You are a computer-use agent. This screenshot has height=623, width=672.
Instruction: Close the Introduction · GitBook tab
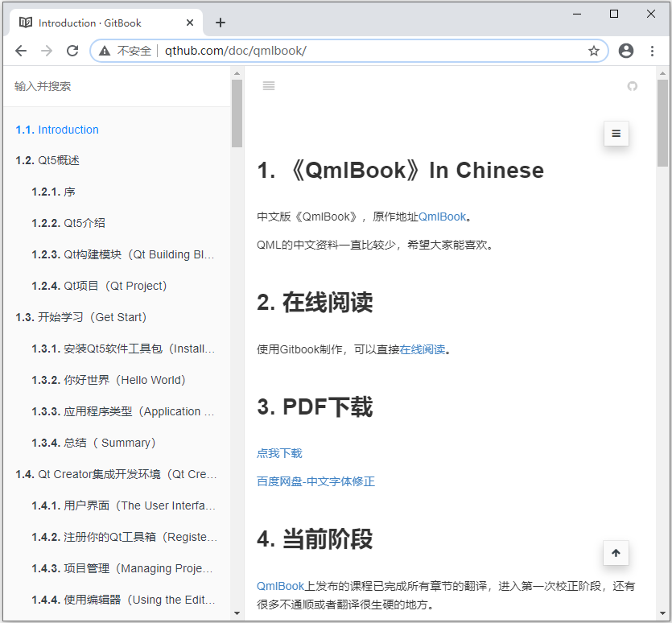[x=190, y=23]
